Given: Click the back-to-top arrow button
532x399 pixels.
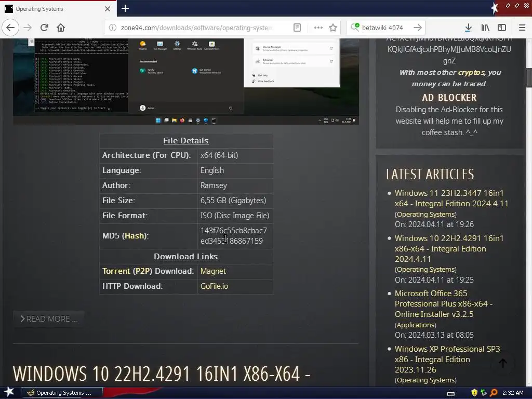Looking at the screenshot, I should point(503,363).
